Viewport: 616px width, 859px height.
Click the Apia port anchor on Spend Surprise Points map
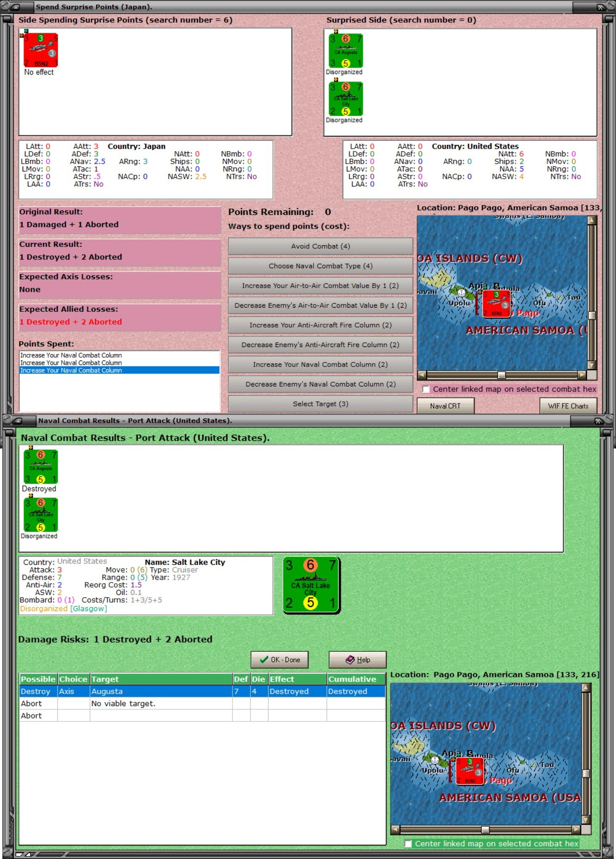click(461, 292)
